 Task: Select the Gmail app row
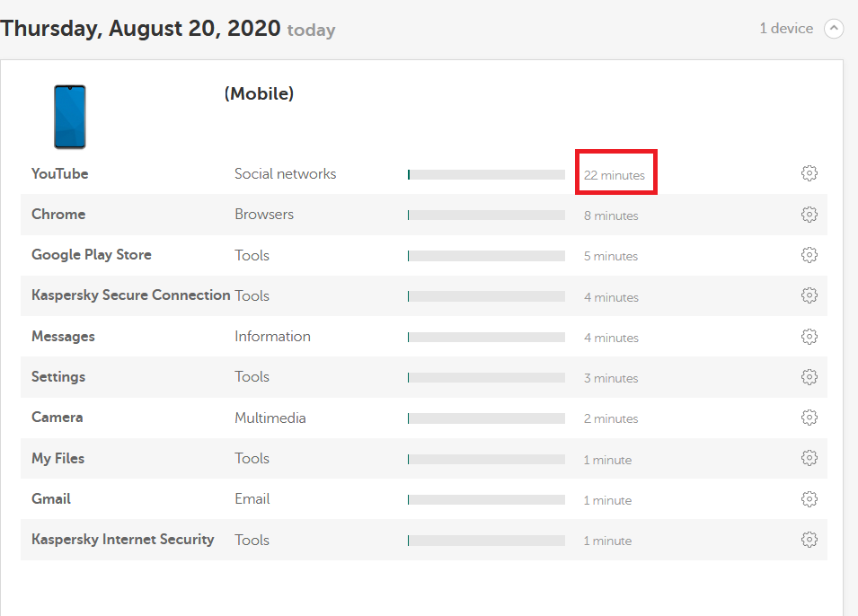coord(424,499)
